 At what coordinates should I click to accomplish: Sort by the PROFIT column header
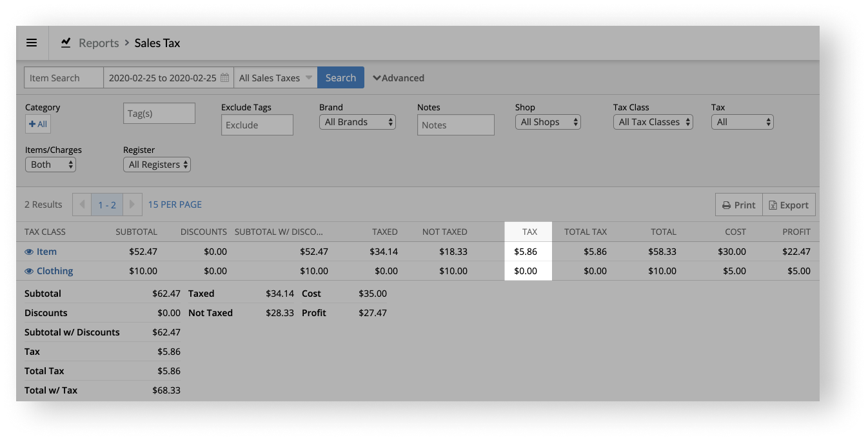click(796, 232)
